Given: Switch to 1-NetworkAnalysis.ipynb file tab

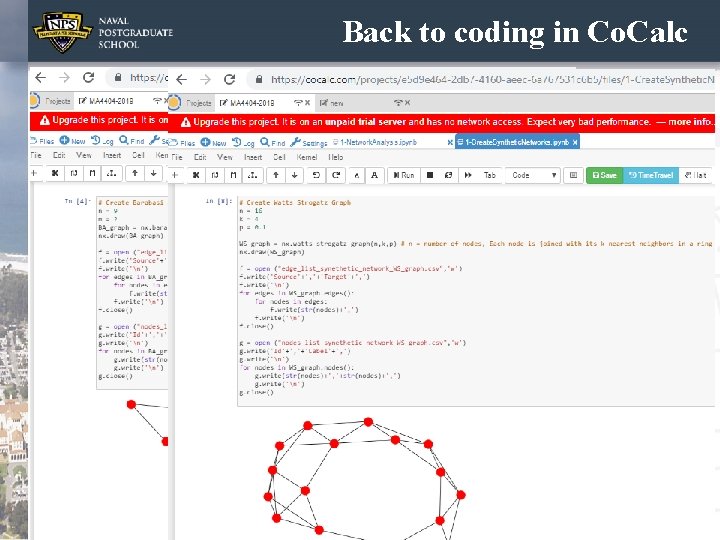Looking at the screenshot, I should tap(375, 142).
